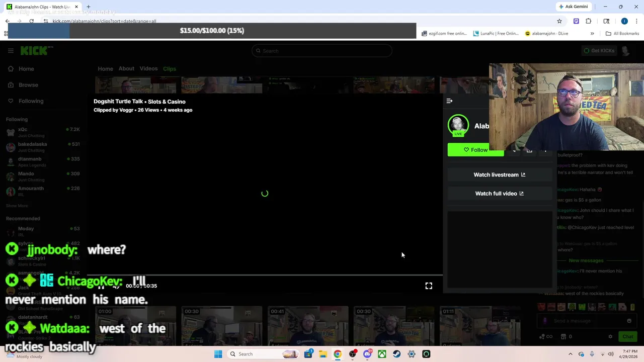This screenshot has height=362, width=644.
Task: Click Watch full video button
Action: [x=500, y=193]
